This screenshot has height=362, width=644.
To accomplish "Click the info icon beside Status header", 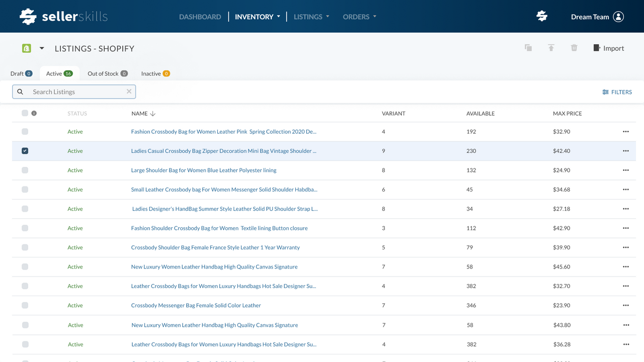I will [x=34, y=113].
